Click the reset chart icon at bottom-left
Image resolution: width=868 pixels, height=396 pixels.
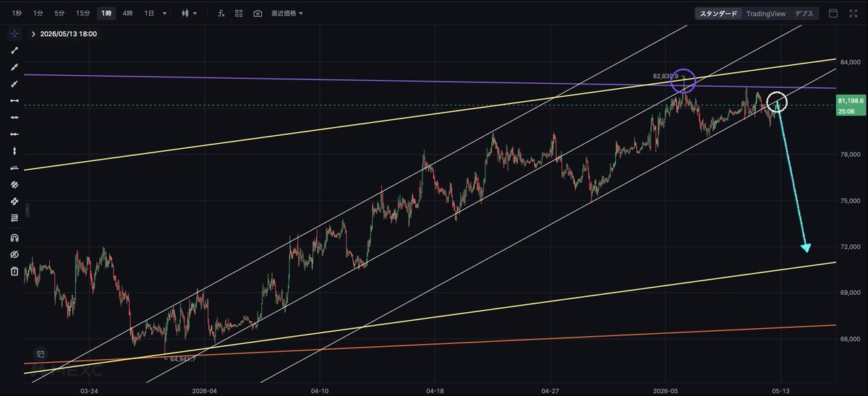tap(41, 353)
